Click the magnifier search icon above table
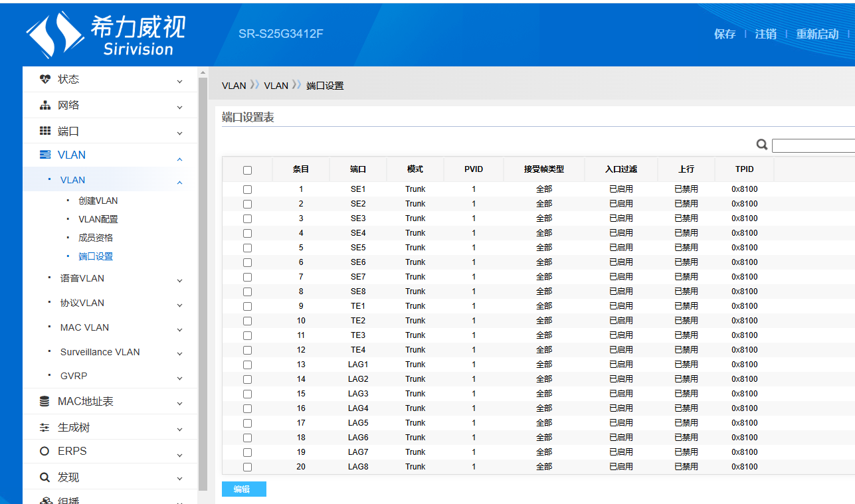This screenshot has height=504, width=855. click(x=762, y=145)
